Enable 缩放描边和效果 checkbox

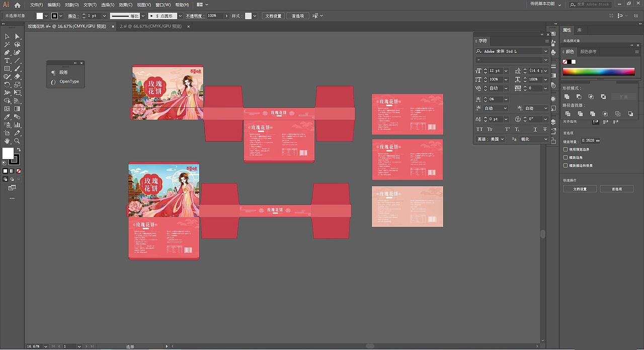pos(566,165)
